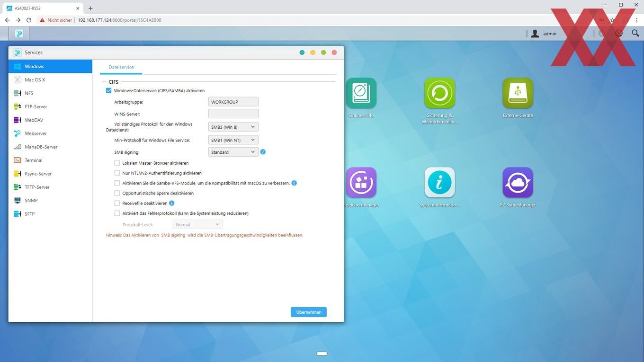Image resolution: width=644 pixels, height=362 pixels.
Task: Click the teal Services window button
Action: click(302, 53)
